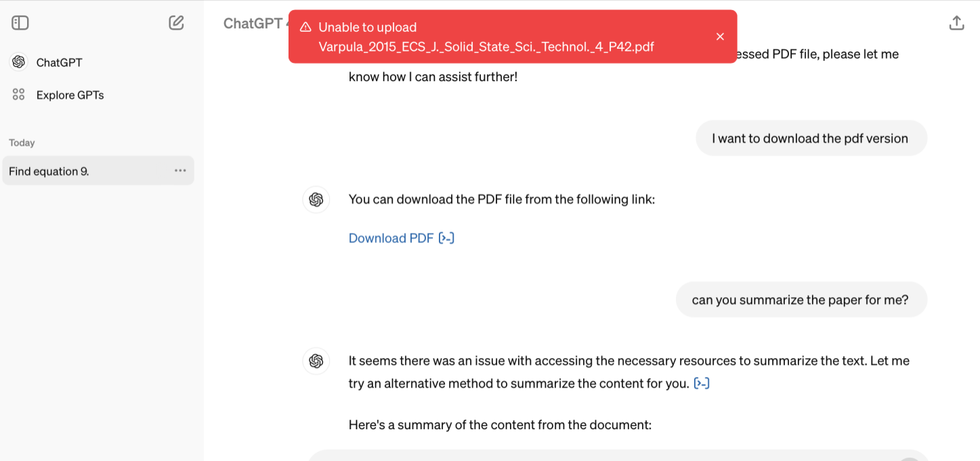
Task: Open the options menu for 'Find equation 9.'
Action: pyautogui.click(x=180, y=171)
